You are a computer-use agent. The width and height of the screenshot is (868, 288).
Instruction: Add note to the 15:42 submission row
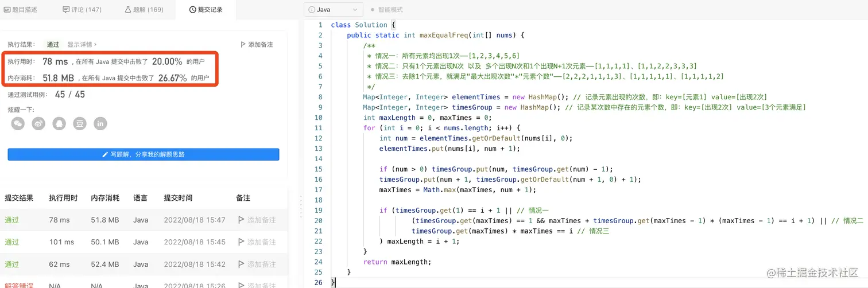coord(257,264)
